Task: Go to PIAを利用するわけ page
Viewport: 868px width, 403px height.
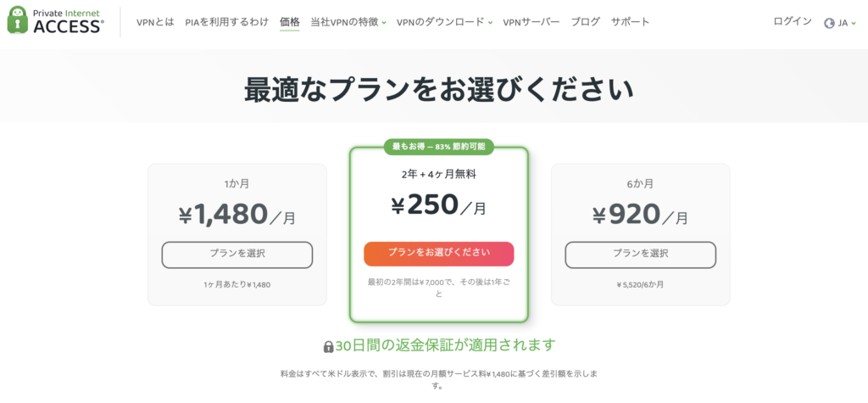Action: 226,22
